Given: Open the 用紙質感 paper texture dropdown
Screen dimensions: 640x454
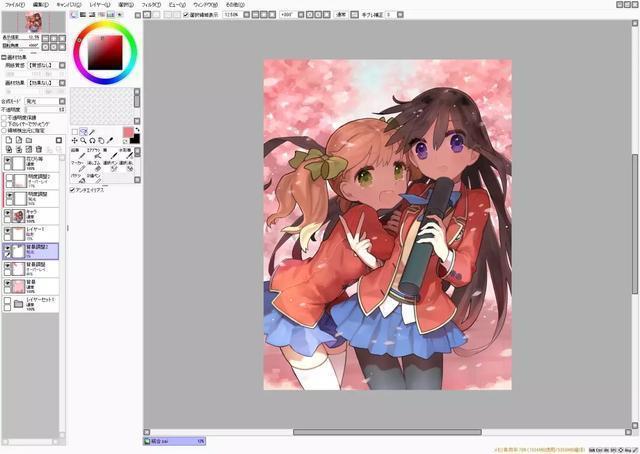Looking at the screenshot, I should pos(62,65).
